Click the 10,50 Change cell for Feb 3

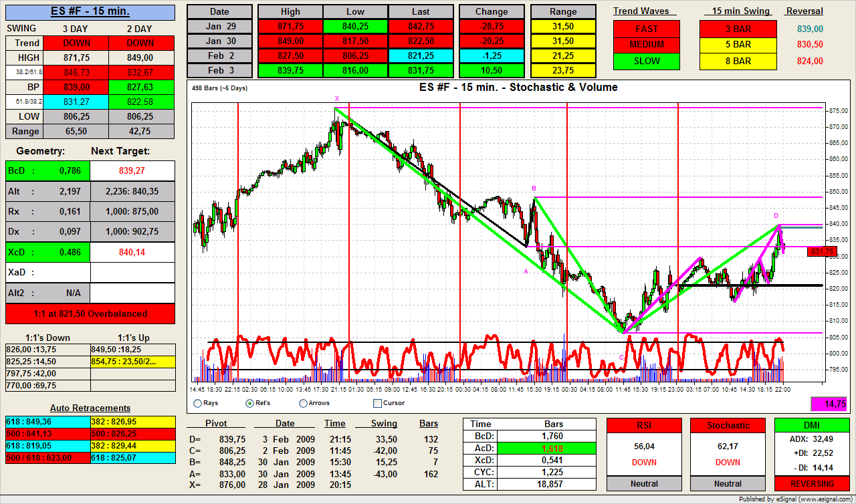(492, 70)
